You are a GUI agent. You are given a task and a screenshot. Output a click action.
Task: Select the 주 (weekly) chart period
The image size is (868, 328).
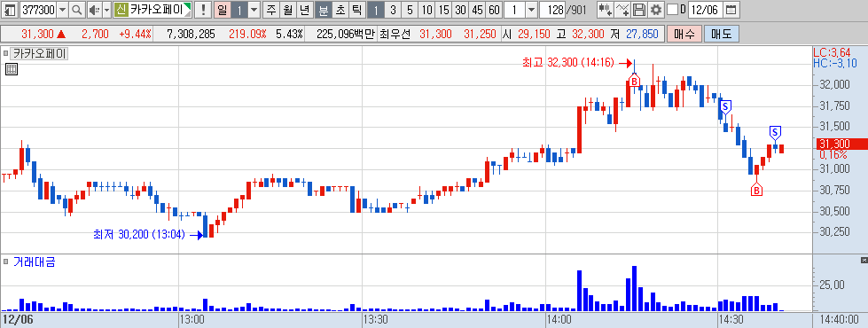(270, 10)
